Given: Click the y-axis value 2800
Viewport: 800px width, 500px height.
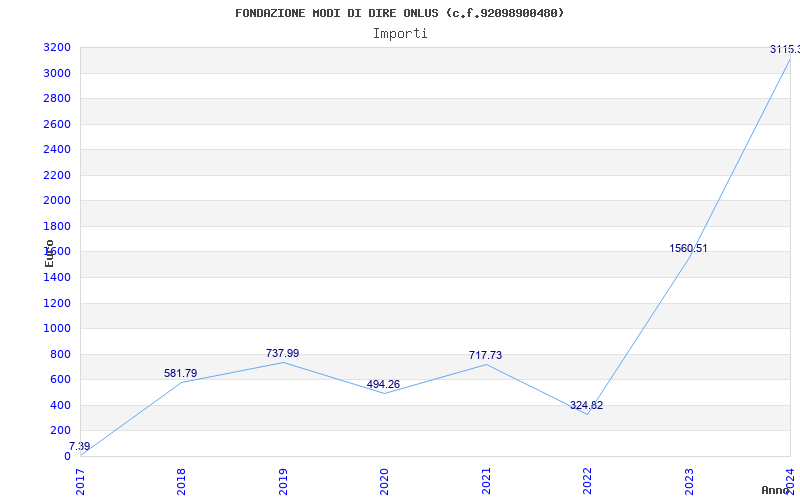Looking at the screenshot, I should pyautogui.click(x=57, y=98).
